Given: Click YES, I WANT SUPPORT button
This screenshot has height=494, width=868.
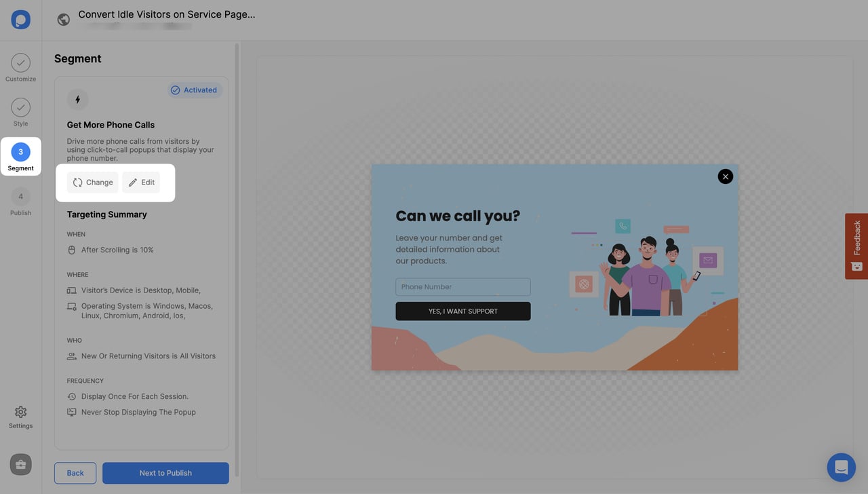Looking at the screenshot, I should tap(463, 311).
